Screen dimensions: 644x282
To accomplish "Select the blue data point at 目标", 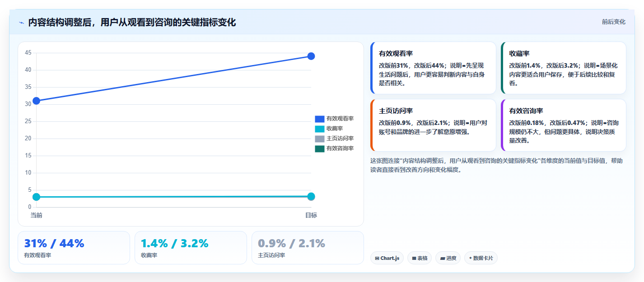I will click(311, 56).
